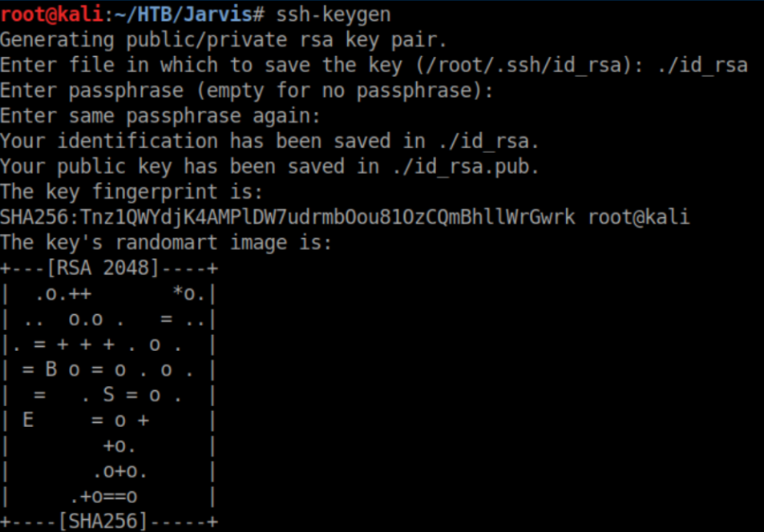Click the 'Enter passphrase (empty for no passphrase)' prompt

tap(246, 91)
